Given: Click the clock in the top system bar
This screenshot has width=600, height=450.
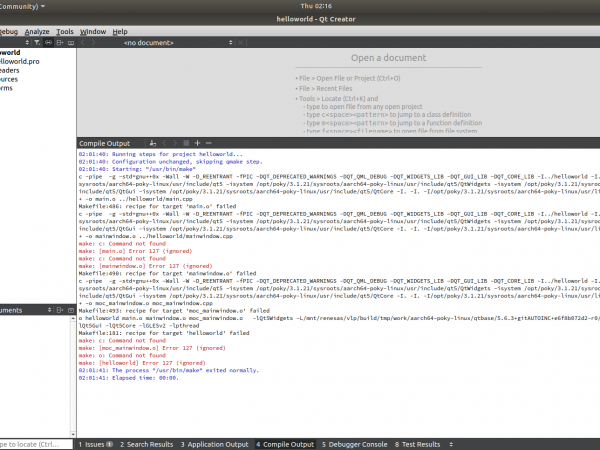Looking at the screenshot, I should [300, 6].
